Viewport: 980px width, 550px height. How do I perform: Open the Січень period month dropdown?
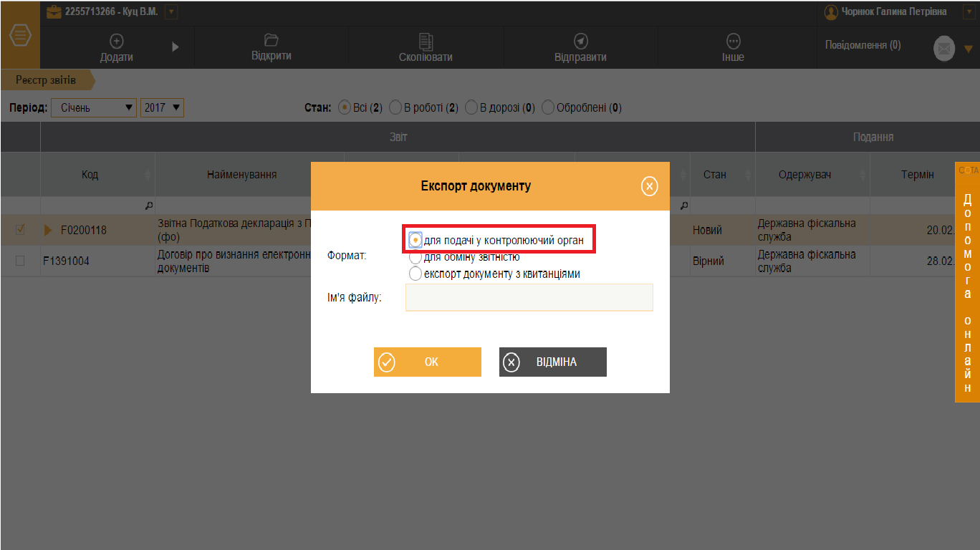click(94, 108)
